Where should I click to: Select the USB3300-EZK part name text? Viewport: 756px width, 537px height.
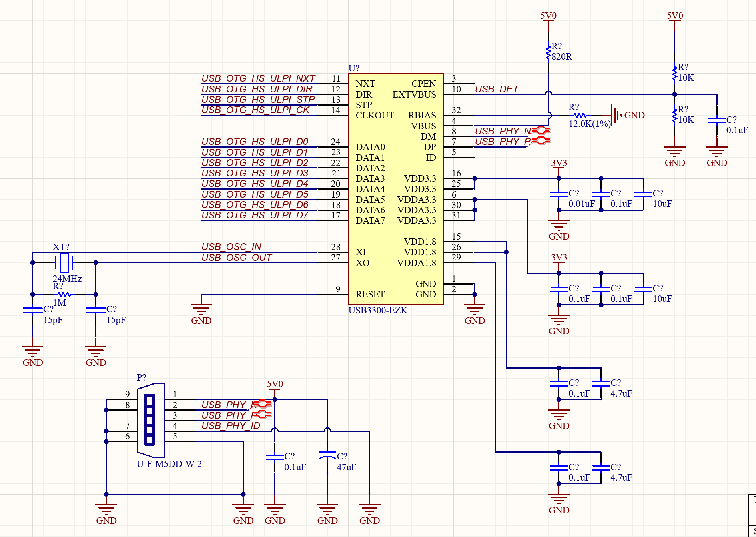click(378, 310)
